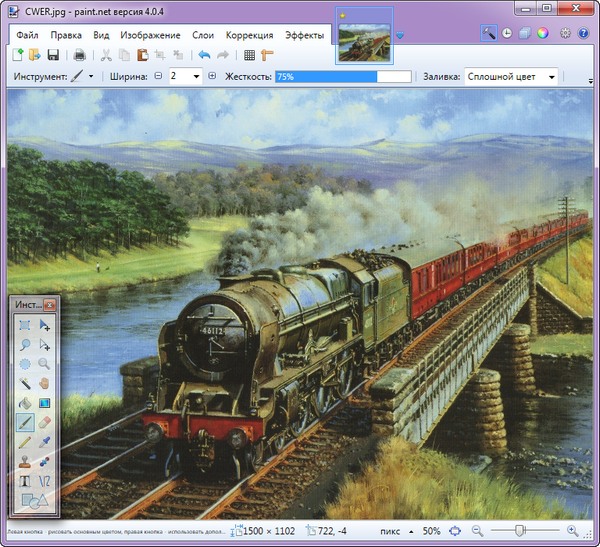600x547 pixels.
Task: Click zoom out magnifier in status bar
Action: (477, 531)
